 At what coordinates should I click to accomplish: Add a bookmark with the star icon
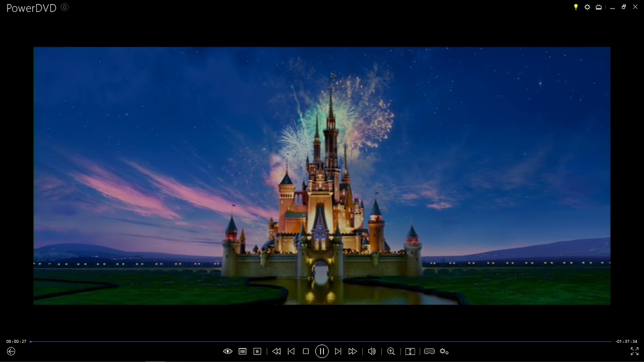pyautogui.click(x=257, y=351)
